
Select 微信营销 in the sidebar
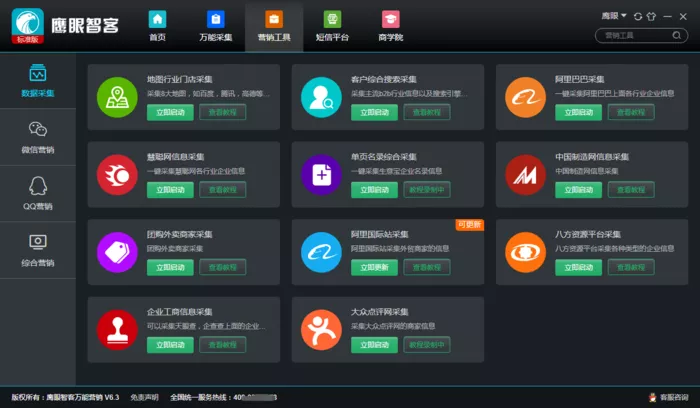pos(38,137)
